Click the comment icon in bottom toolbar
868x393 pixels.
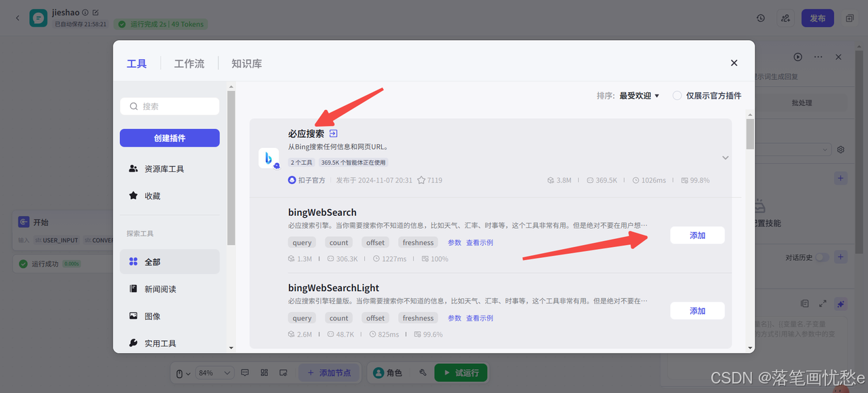pyautogui.click(x=245, y=373)
